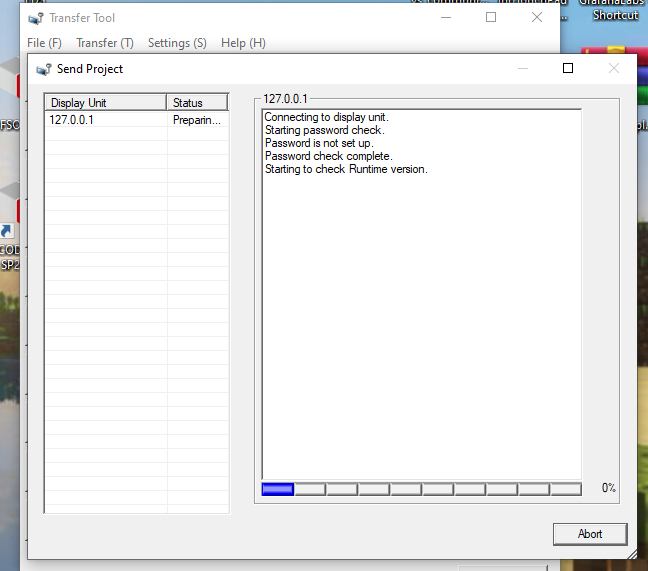This screenshot has width=648, height=571.
Task: Click the "Starting to check Runtime version." log entry
Action: pyautogui.click(x=346, y=169)
